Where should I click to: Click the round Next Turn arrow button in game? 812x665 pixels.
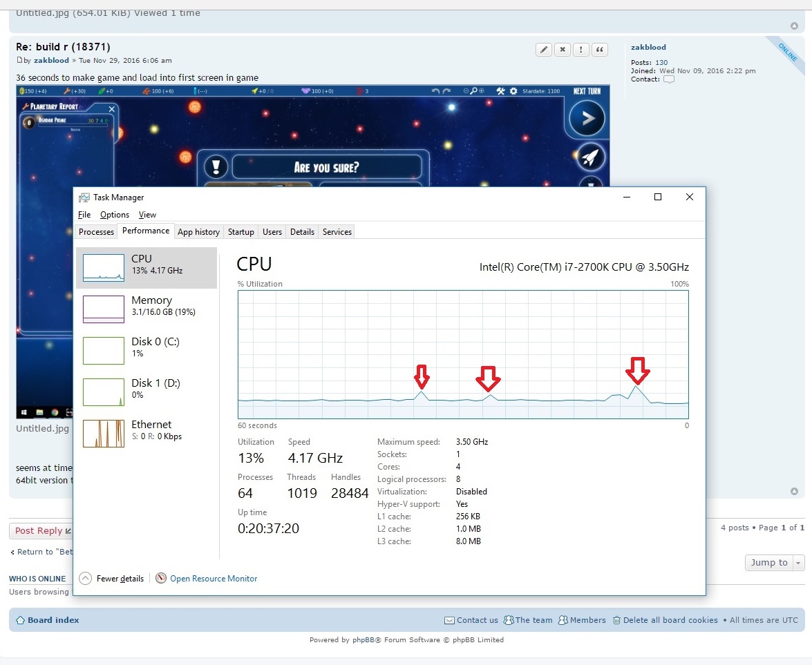[587, 118]
